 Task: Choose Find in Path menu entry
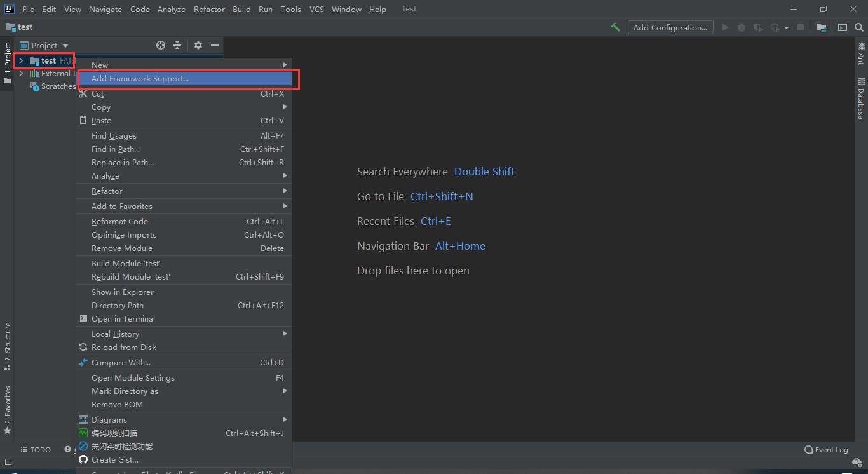tap(184, 149)
